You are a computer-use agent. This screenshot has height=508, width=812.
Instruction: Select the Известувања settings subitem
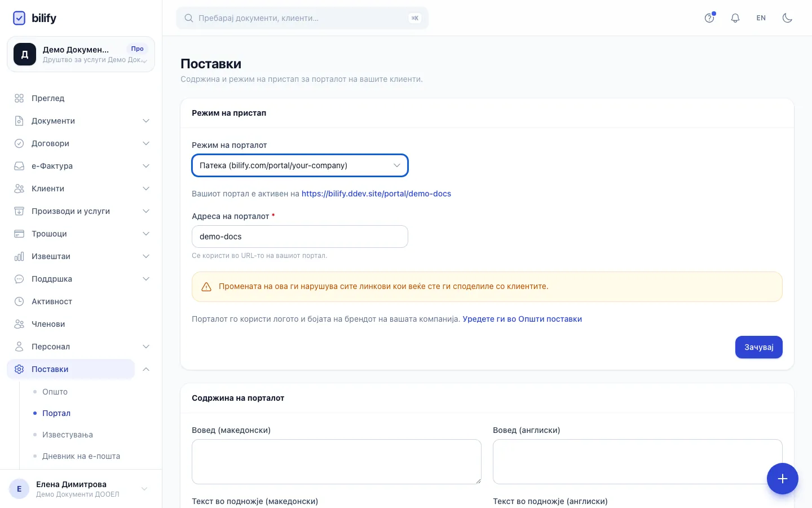tap(68, 435)
